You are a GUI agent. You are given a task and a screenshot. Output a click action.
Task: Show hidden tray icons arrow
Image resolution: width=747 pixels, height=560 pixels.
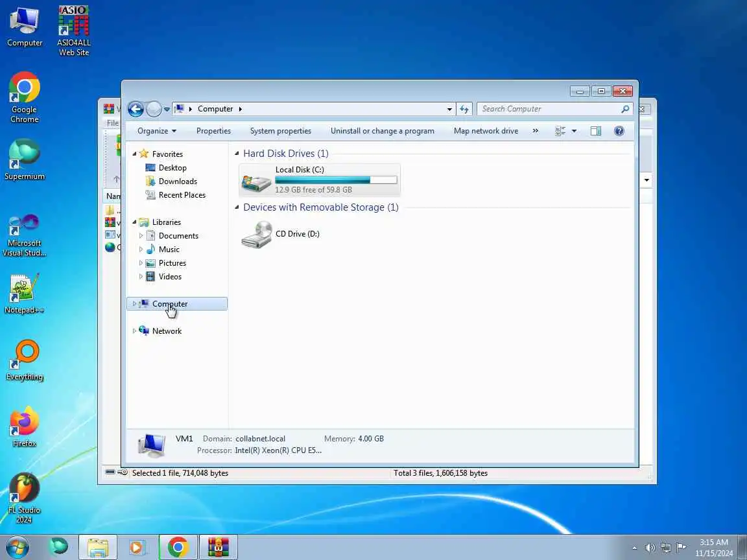634,548
